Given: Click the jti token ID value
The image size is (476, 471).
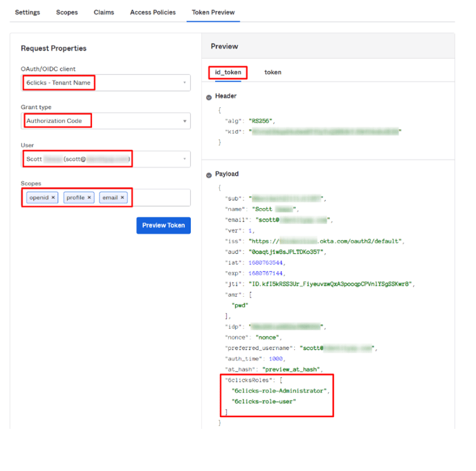Looking at the screenshot, I should [x=330, y=284].
